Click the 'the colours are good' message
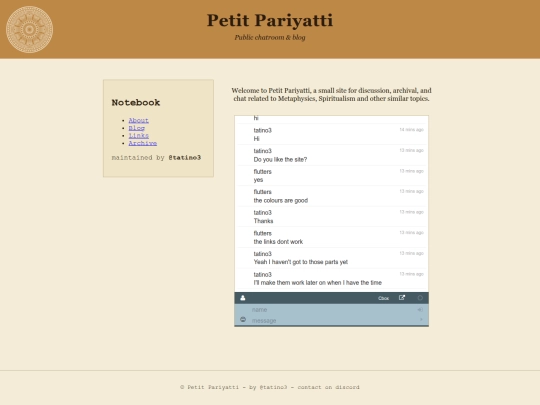 281,200
